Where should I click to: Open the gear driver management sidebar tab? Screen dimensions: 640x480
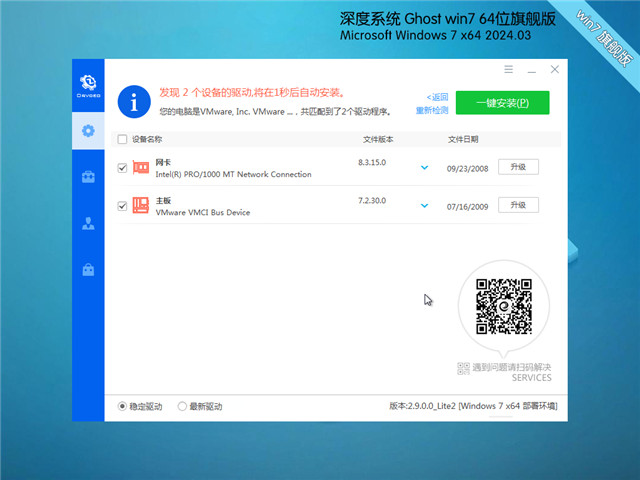88,131
